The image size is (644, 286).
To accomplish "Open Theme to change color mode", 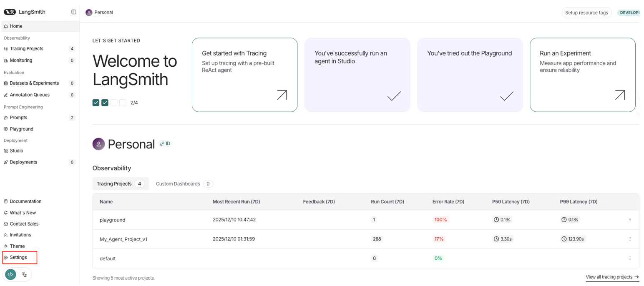I will click(17, 246).
